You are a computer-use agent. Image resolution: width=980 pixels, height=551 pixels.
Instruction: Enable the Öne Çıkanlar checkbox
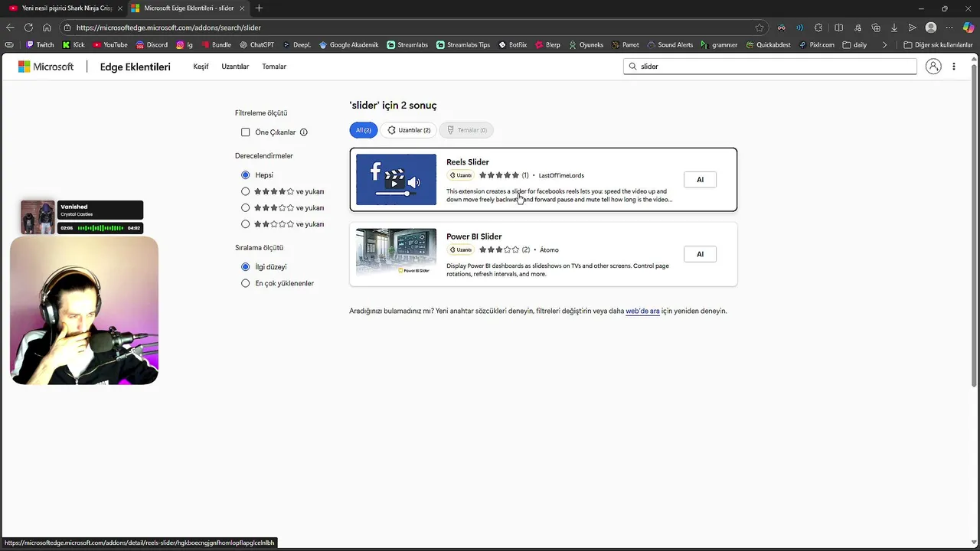coord(246,132)
